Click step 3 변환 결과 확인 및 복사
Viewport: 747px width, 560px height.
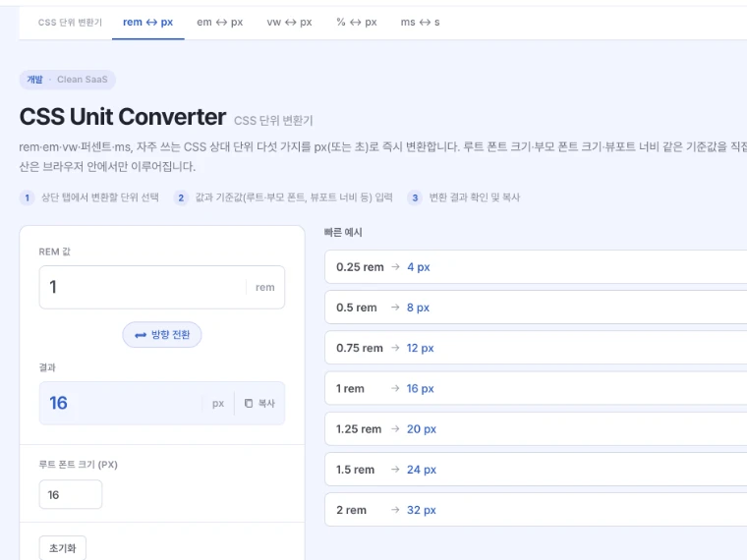click(464, 197)
